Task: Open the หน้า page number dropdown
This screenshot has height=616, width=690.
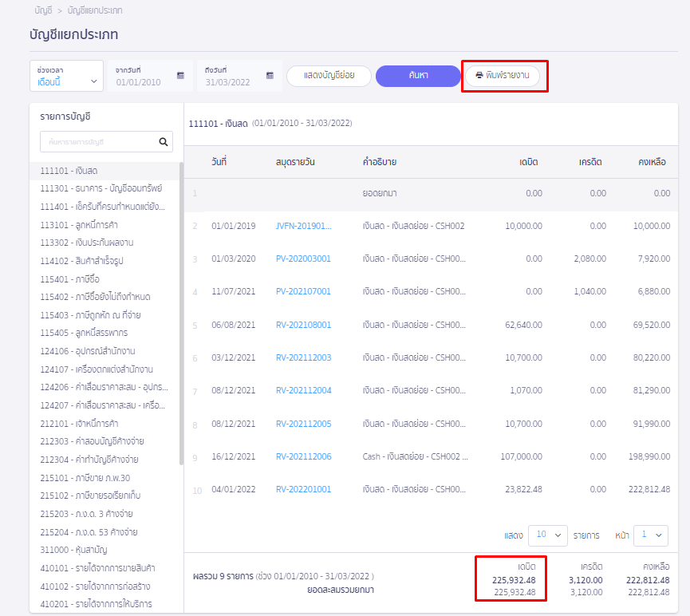Action: pos(651,535)
